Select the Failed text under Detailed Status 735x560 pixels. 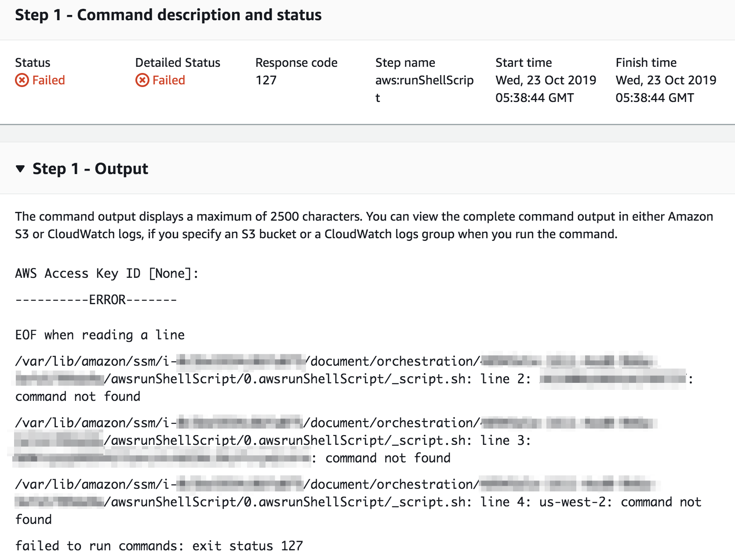(x=169, y=80)
